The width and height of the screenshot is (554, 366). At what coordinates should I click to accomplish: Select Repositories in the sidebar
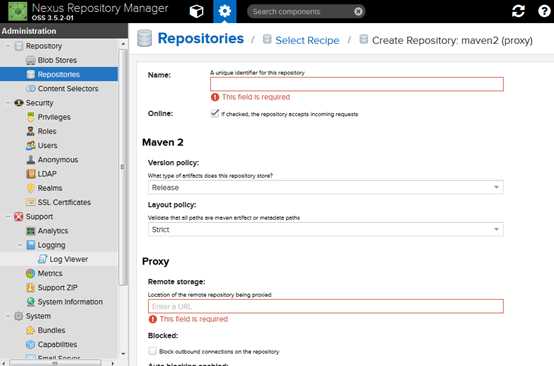click(59, 74)
